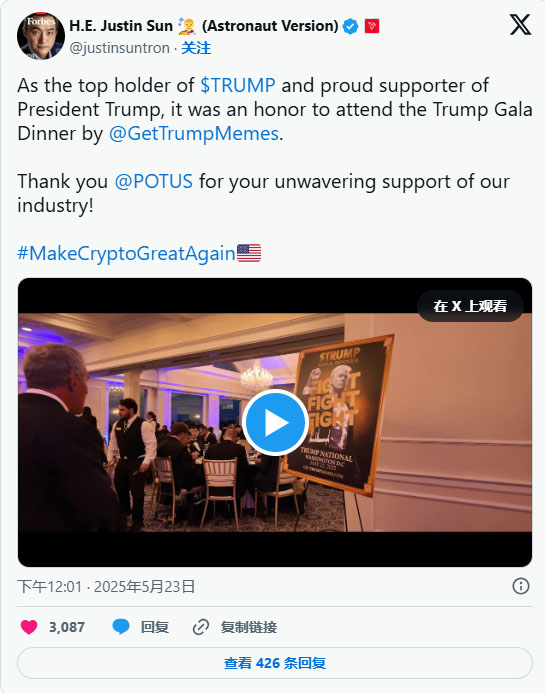Click the 复制链接 text label
The height and width of the screenshot is (693, 545).
coord(249,627)
